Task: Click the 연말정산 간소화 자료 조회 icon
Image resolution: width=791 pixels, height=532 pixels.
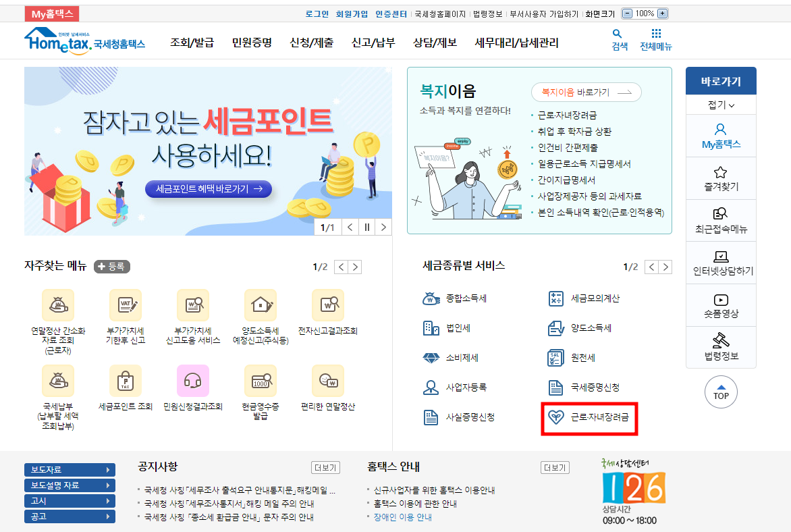Action: (58, 305)
